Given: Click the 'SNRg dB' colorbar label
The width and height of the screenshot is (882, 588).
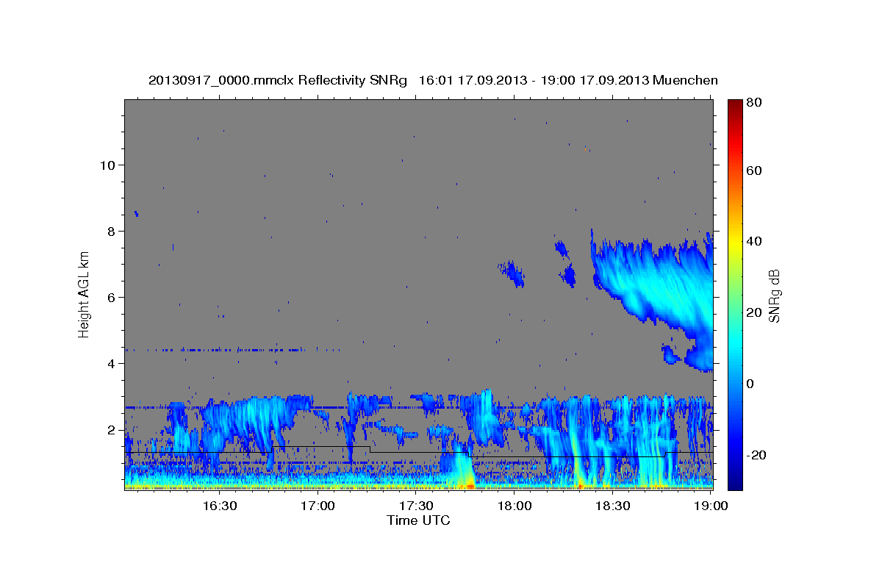Looking at the screenshot, I should pyautogui.click(x=774, y=295).
